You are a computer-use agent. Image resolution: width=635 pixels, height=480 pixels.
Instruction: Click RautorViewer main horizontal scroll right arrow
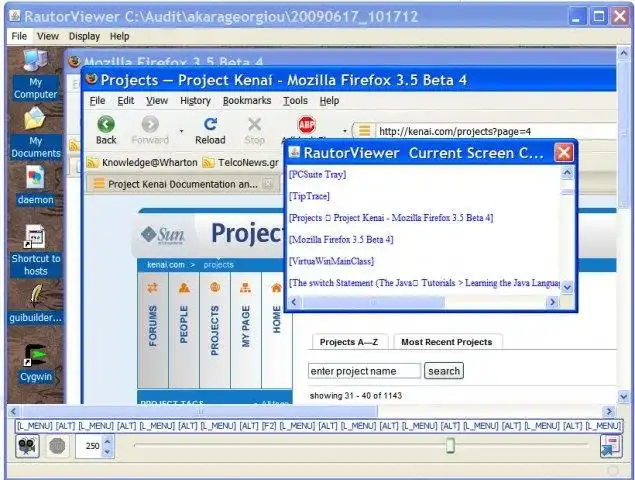[x=609, y=412]
